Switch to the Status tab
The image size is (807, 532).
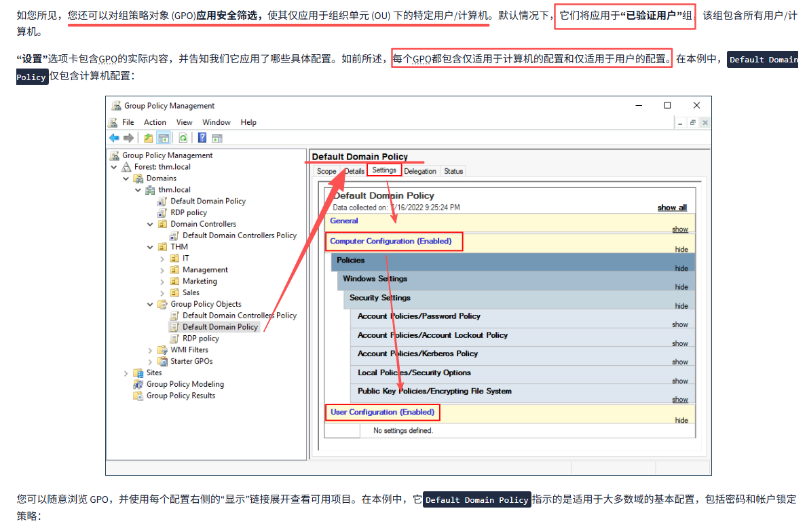[453, 171]
